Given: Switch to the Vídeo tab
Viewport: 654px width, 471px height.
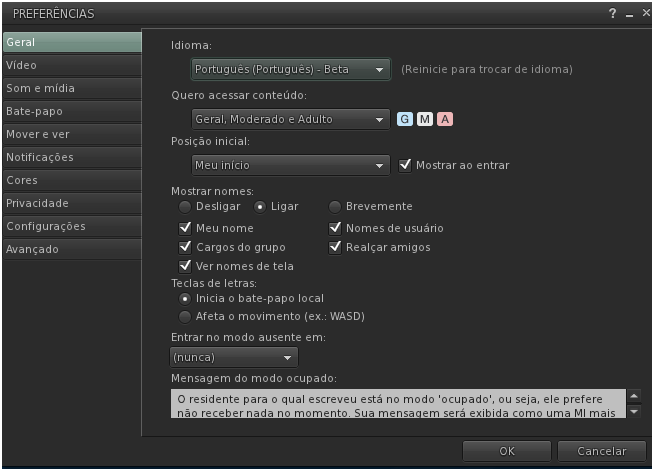Looking at the screenshot, I should pyautogui.click(x=70, y=65).
